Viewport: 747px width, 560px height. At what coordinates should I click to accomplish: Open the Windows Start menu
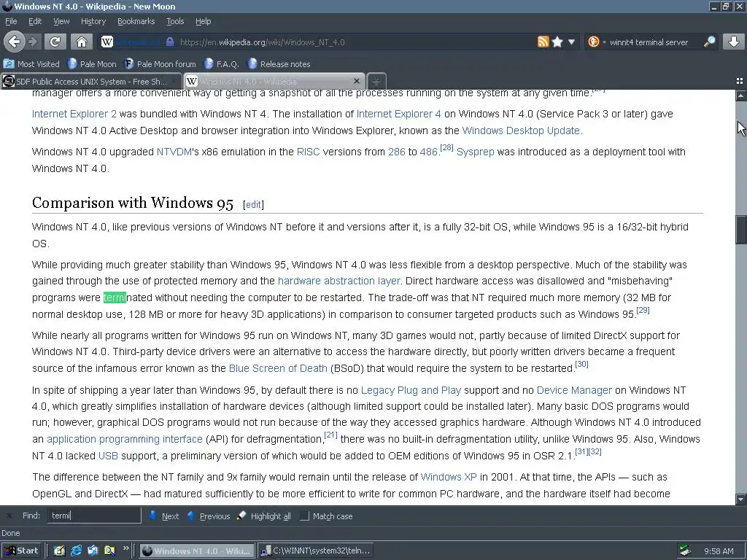pyautogui.click(x=23, y=551)
